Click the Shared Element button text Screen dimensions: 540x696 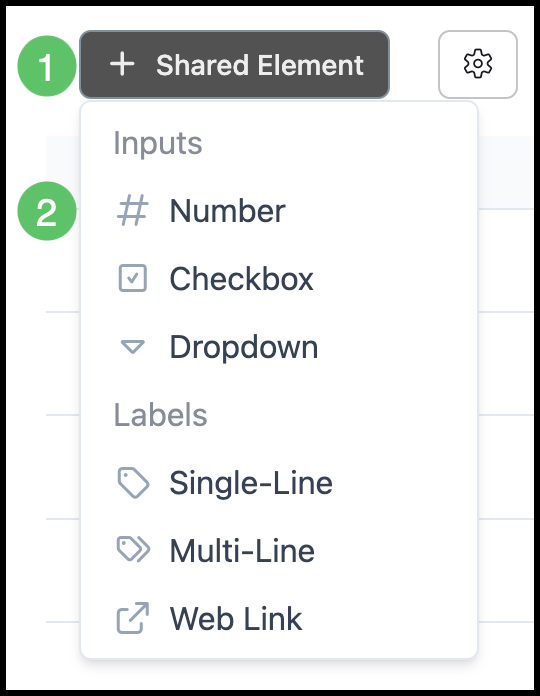point(260,65)
